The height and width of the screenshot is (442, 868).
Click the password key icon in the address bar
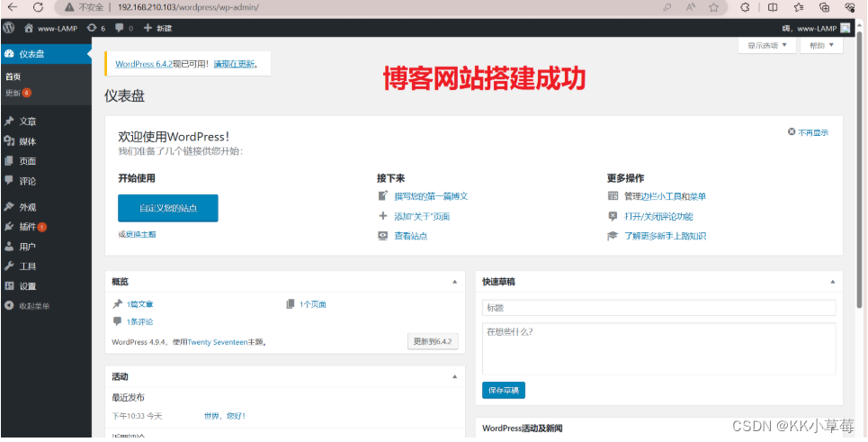(667, 8)
